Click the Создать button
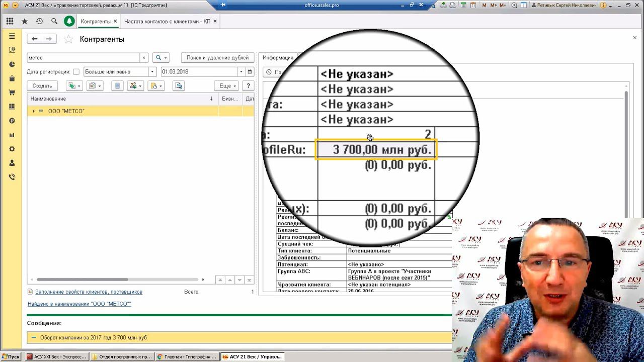644x362 pixels. pyautogui.click(x=42, y=86)
